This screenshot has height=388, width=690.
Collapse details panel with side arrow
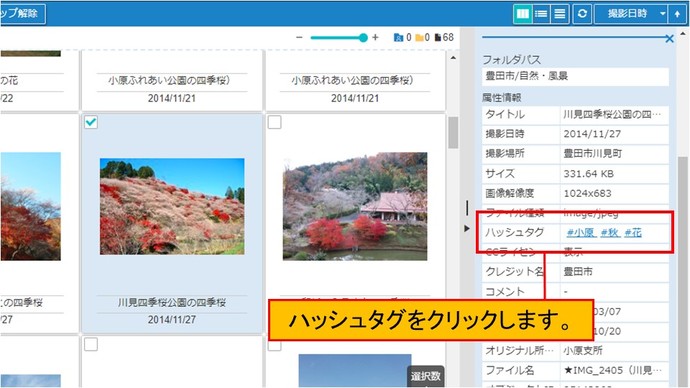click(x=467, y=228)
